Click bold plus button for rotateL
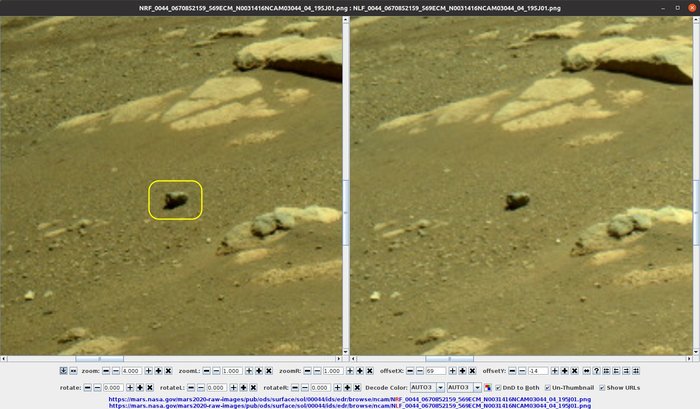The height and width of the screenshot is (409, 700). click(243, 388)
